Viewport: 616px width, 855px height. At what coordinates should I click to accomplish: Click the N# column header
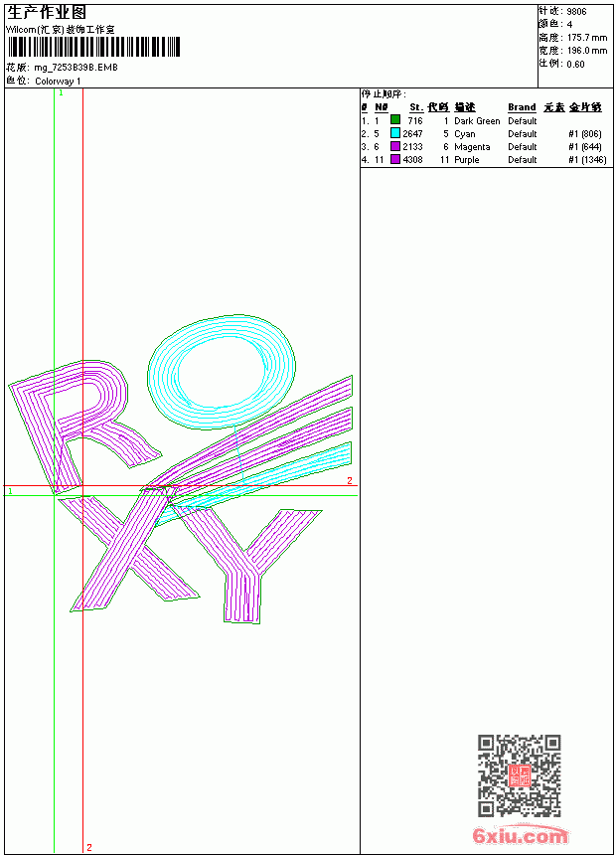tap(382, 107)
